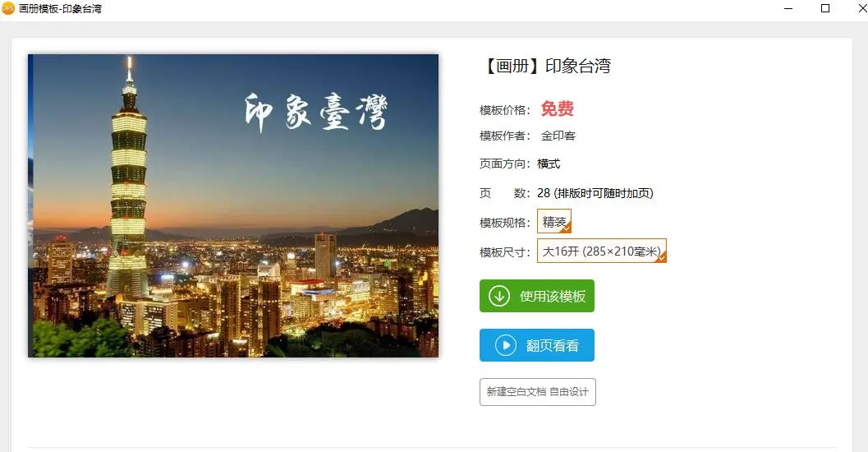The height and width of the screenshot is (452, 868).
Task: Use this template via 使用该模板
Action: coord(537,296)
